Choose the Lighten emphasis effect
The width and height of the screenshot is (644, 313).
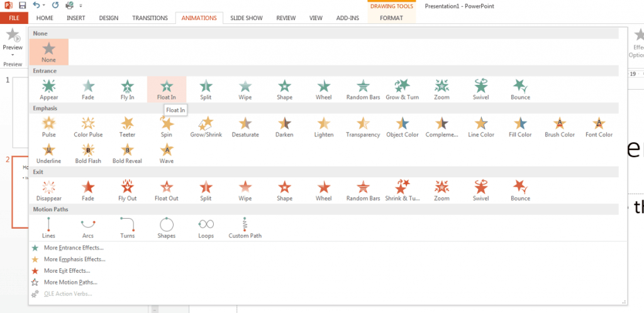click(x=324, y=127)
